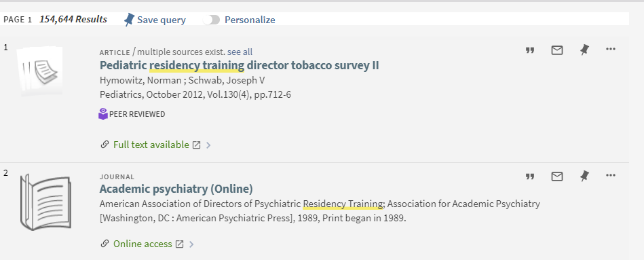Open more actions ellipsis for result 2
The width and height of the screenshot is (644, 260).
pos(611,175)
